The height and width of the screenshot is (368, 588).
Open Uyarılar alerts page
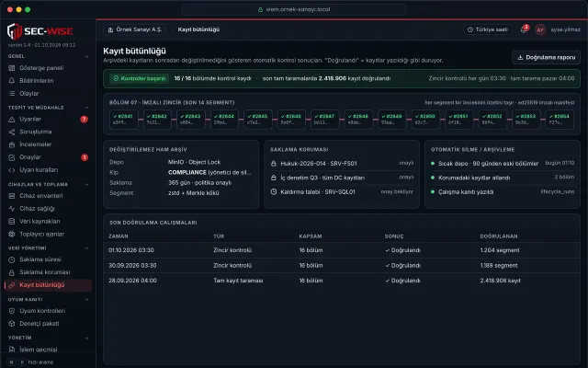click(x=48, y=119)
